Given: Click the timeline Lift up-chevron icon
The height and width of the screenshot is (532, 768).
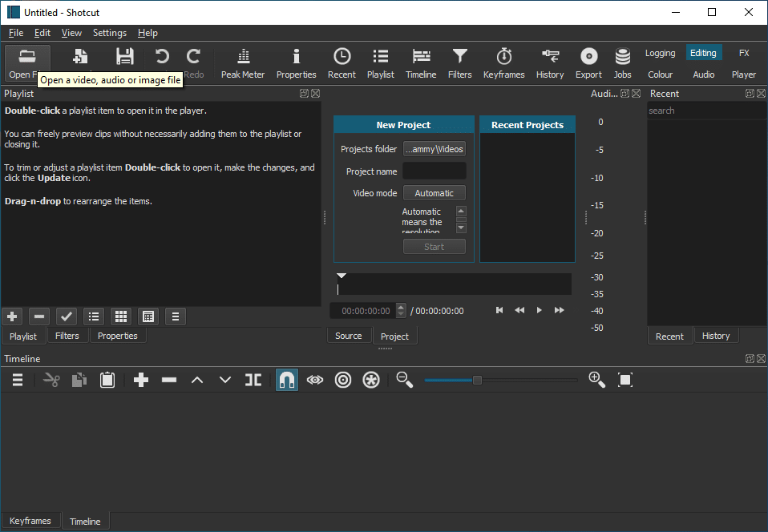Looking at the screenshot, I should [197, 380].
